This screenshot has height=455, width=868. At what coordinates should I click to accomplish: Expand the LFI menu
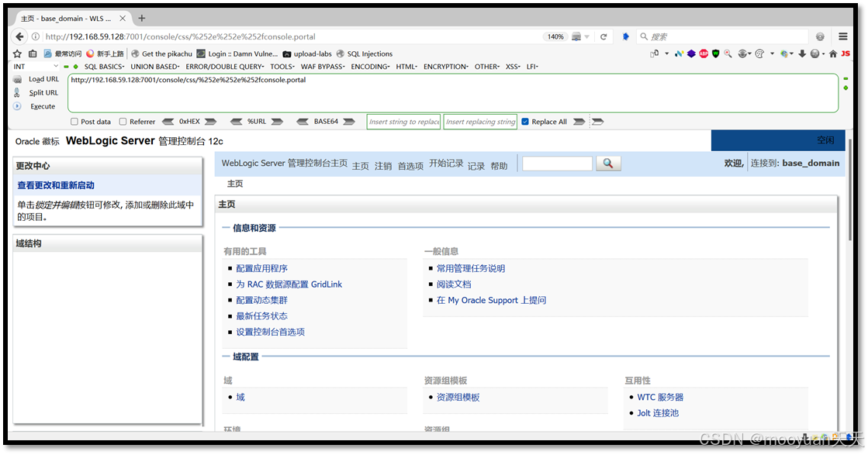pos(532,67)
